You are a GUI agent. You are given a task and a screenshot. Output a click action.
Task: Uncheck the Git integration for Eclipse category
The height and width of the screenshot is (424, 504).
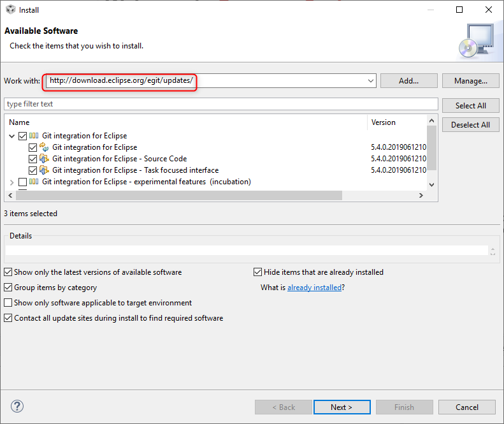point(23,136)
